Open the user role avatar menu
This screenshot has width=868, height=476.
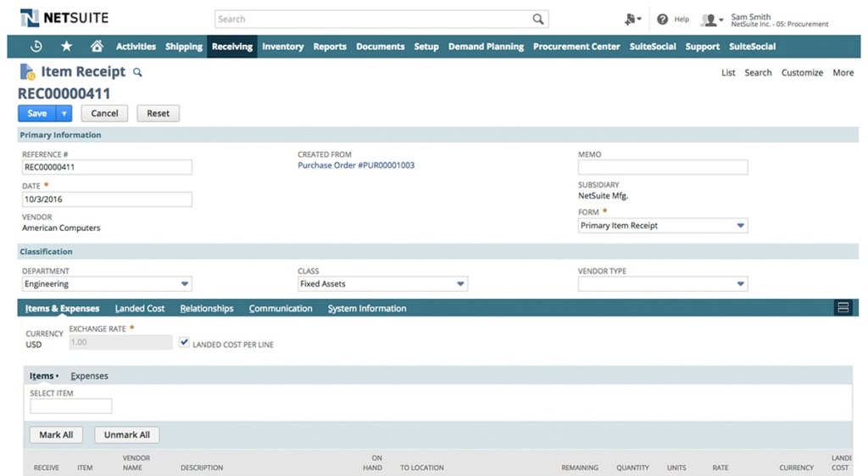click(x=711, y=20)
